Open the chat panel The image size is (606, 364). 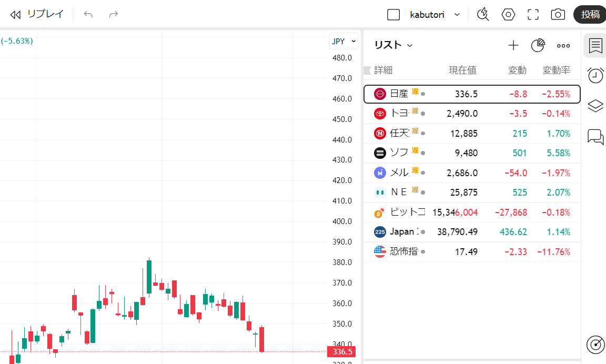coord(595,136)
